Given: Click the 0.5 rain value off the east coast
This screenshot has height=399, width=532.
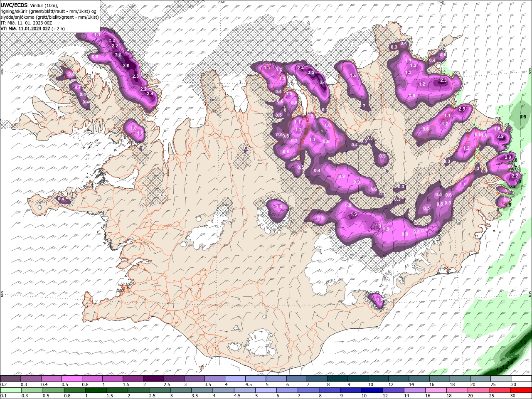Looking at the screenshot, I should click(523, 117).
